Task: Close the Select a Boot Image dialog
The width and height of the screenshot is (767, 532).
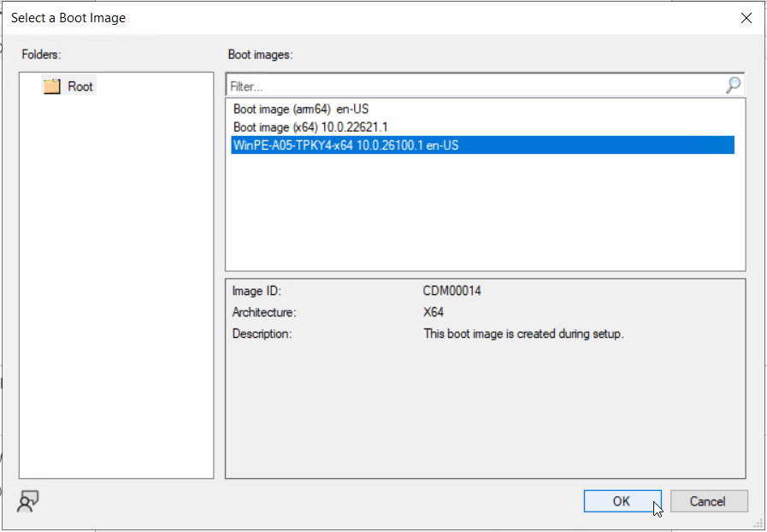Action: pos(746,17)
